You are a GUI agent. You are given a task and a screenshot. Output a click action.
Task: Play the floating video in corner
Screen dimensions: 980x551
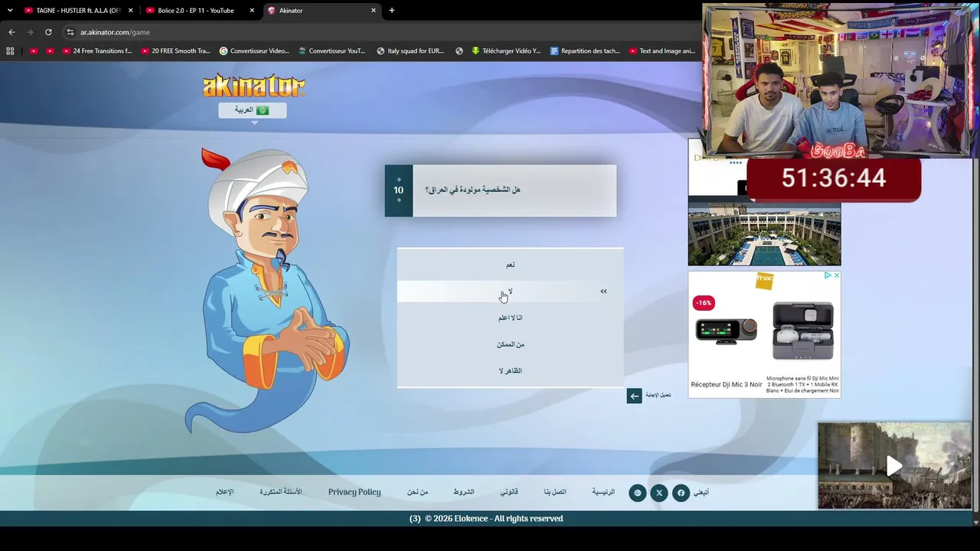pos(894,465)
